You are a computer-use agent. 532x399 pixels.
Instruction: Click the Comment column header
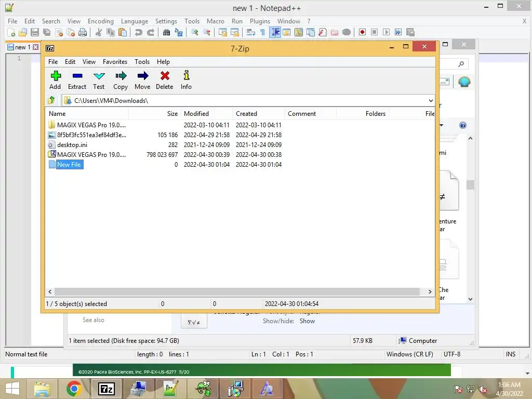point(310,114)
